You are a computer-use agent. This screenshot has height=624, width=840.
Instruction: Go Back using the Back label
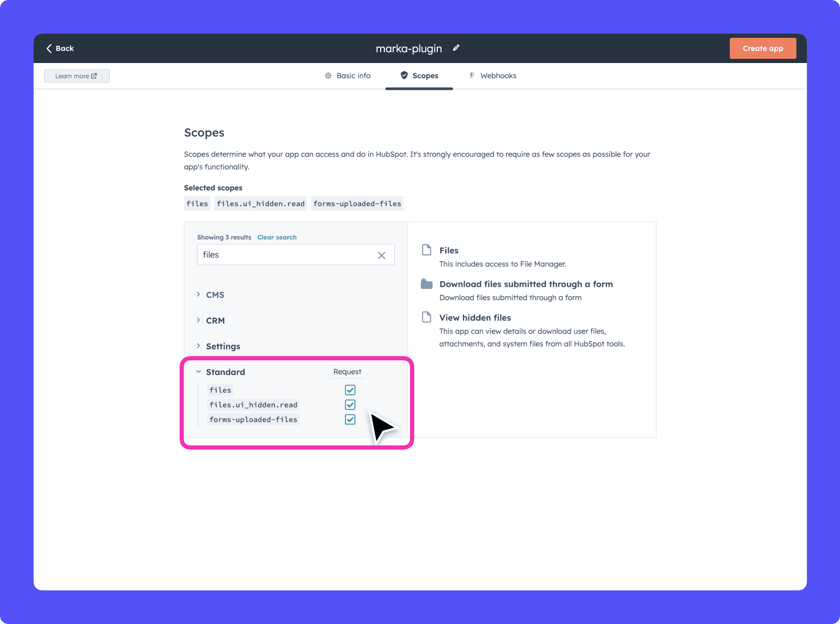pyautogui.click(x=65, y=48)
